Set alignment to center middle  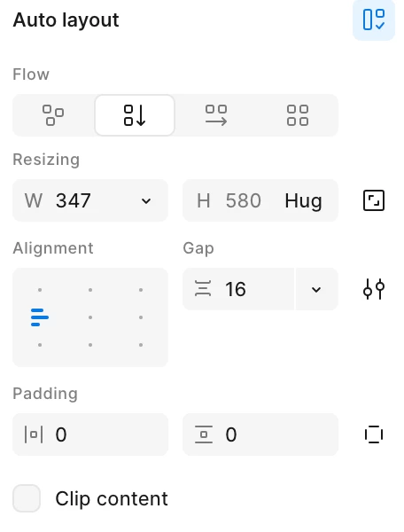point(90,317)
